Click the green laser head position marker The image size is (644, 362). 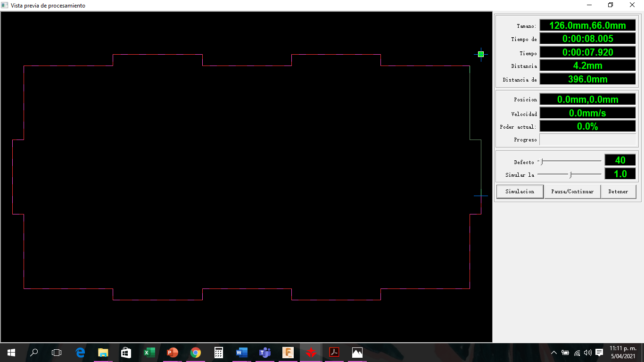[480, 55]
